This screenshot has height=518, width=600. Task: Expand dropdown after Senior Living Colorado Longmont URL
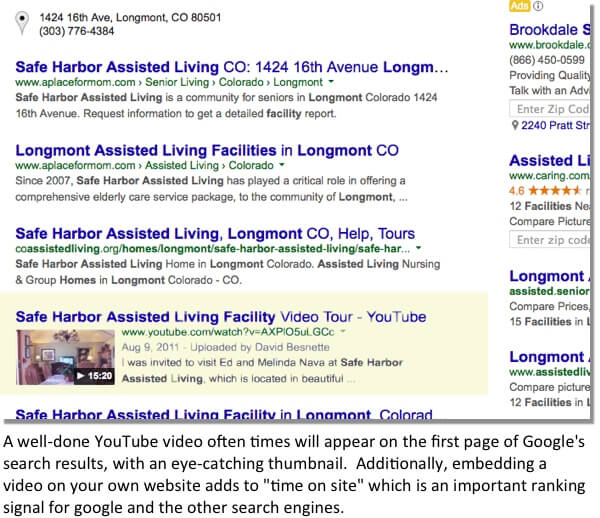(x=331, y=81)
